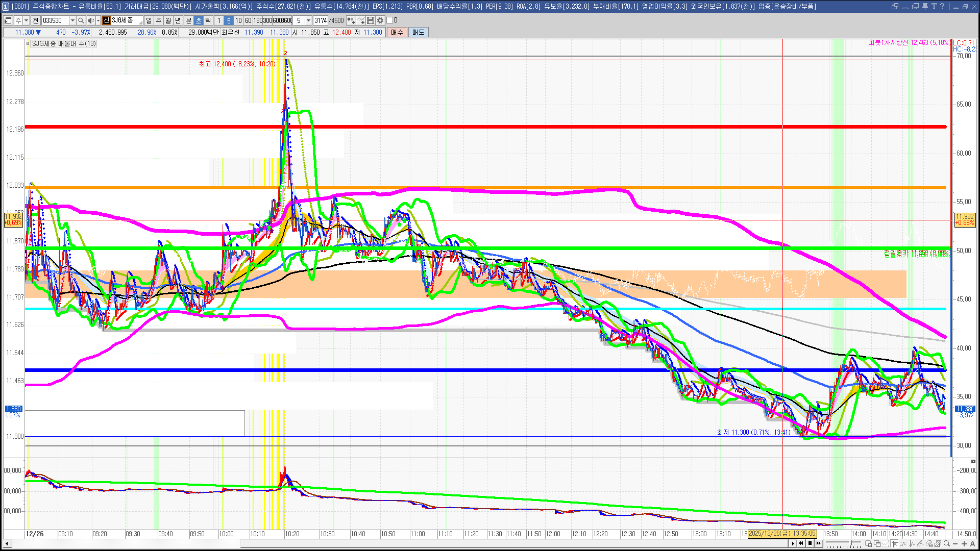Open the stock code 033530 dropdown
The height and width of the screenshot is (551, 980).
(72, 20)
